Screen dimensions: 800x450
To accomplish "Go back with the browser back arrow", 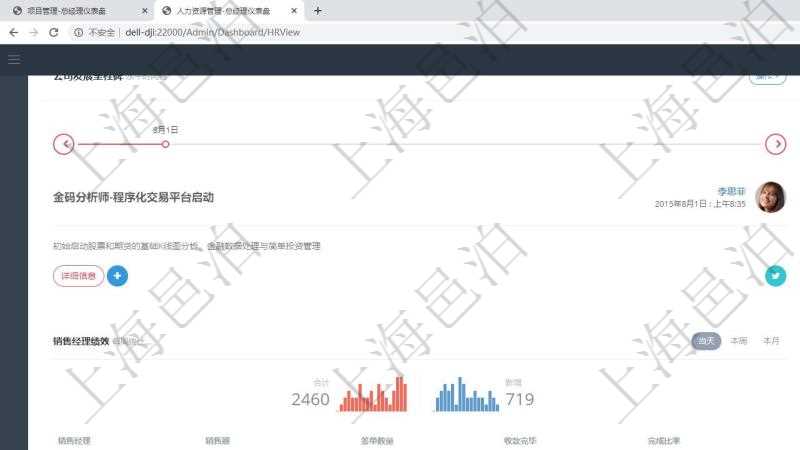I will click(x=13, y=32).
